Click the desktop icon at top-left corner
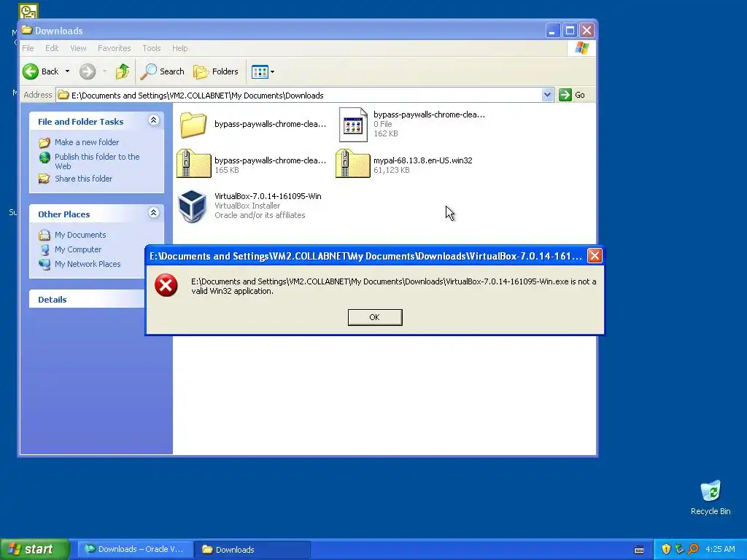Image resolution: width=747 pixels, height=560 pixels. (x=28, y=10)
